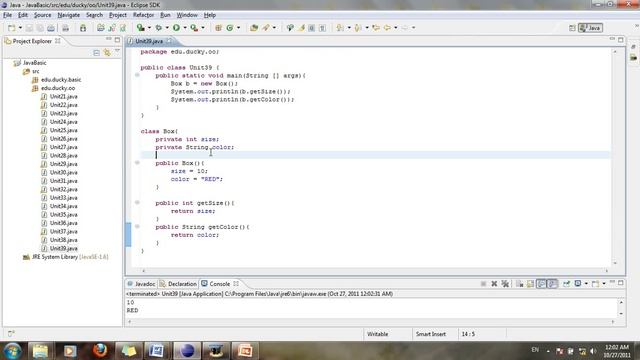Click the New Java Package icon

coord(218,28)
